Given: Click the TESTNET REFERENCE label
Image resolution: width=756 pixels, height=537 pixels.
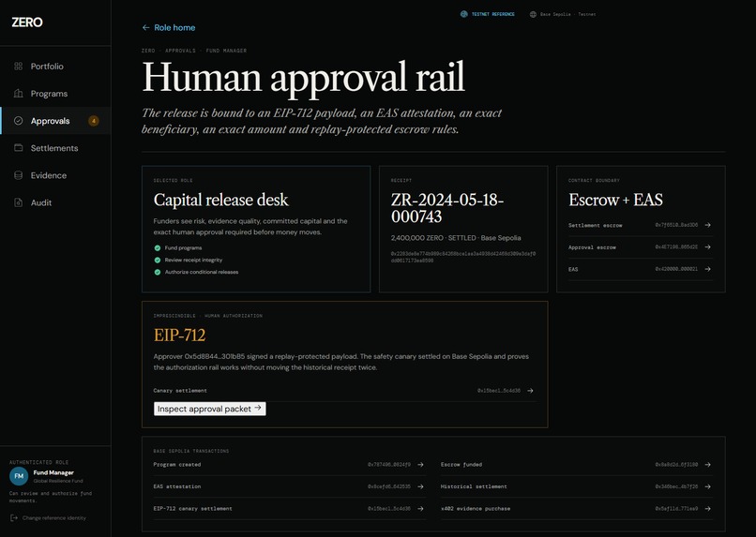Looking at the screenshot, I should point(492,14).
